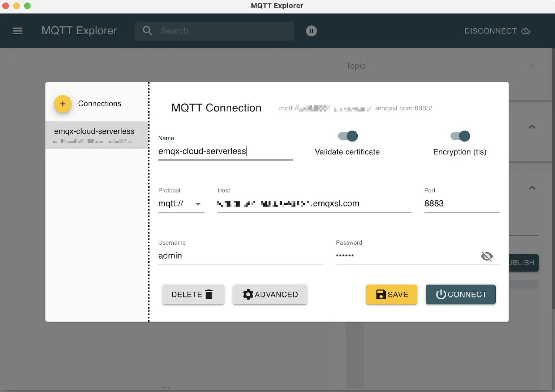Click the Username field containing admin
The width and height of the screenshot is (555, 392).
240,256
